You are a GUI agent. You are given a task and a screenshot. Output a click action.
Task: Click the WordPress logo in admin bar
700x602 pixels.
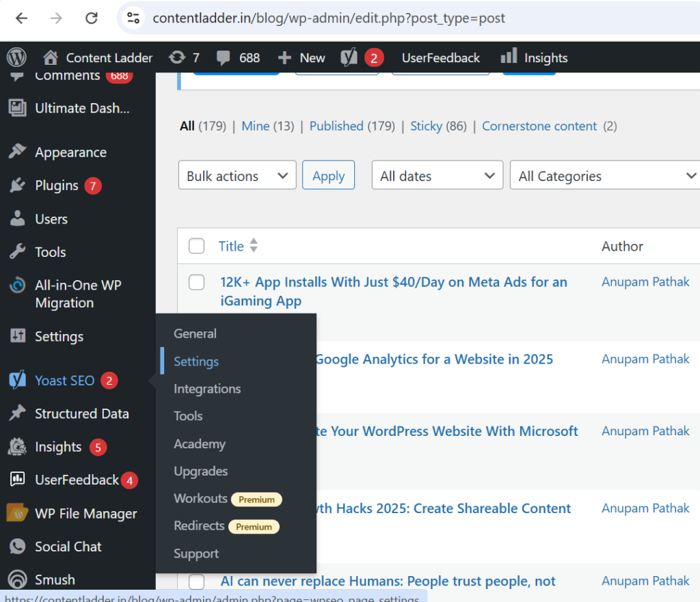click(16, 57)
